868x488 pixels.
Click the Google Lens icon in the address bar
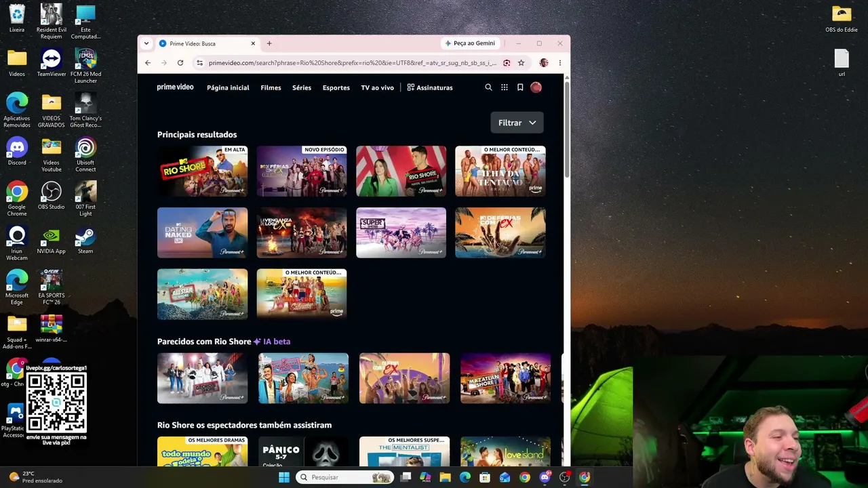point(507,63)
